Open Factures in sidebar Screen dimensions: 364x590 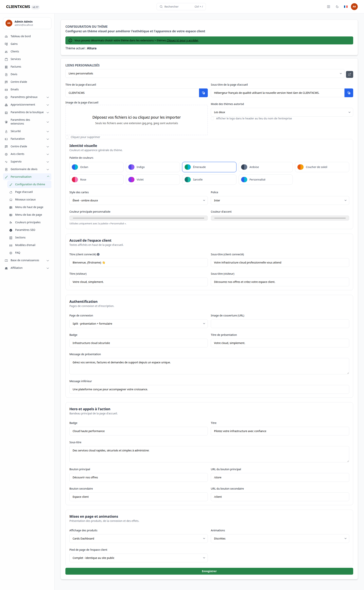[x=27, y=67]
